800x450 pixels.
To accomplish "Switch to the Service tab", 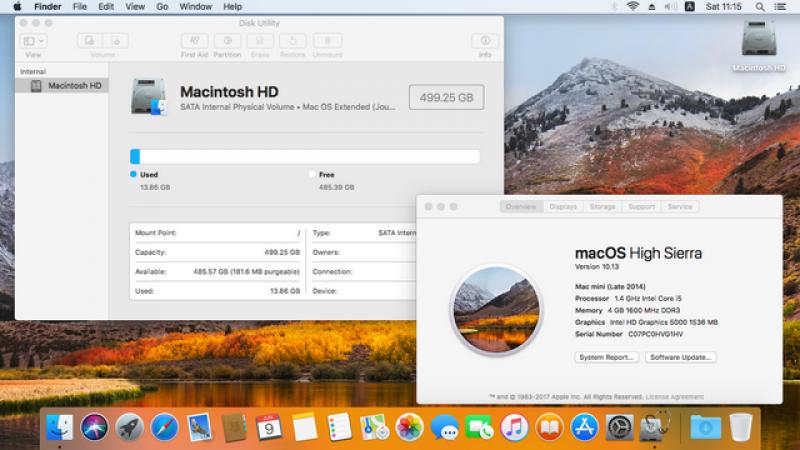I will (x=680, y=207).
